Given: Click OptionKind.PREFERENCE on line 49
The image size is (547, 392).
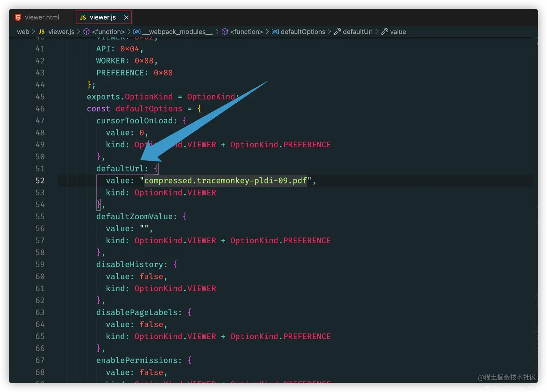Looking at the screenshot, I should [280, 145].
